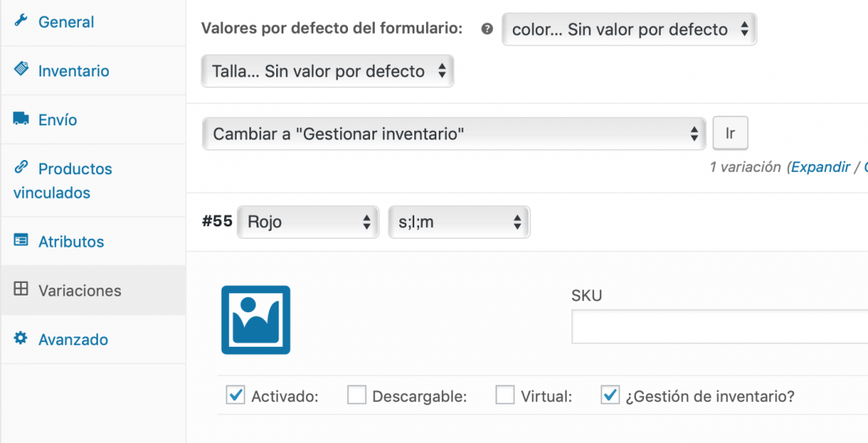Tick the Virtual checkbox
This screenshot has width=868, height=443.
coord(505,395)
